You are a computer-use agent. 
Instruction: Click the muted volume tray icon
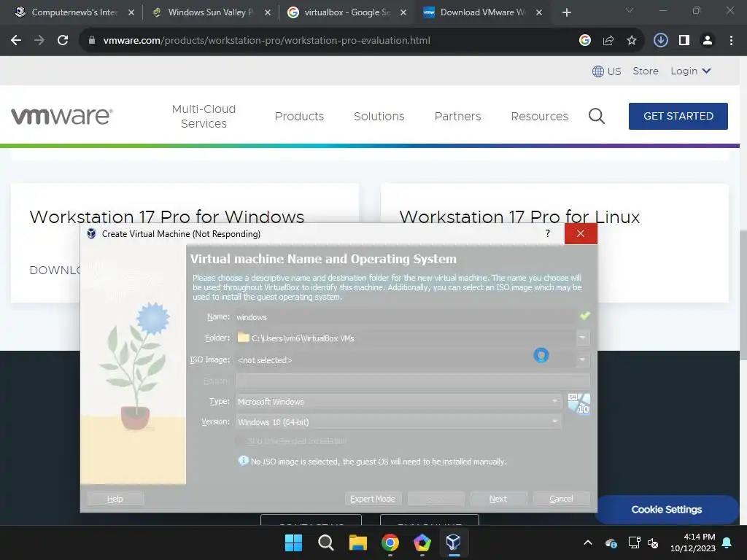653,542
